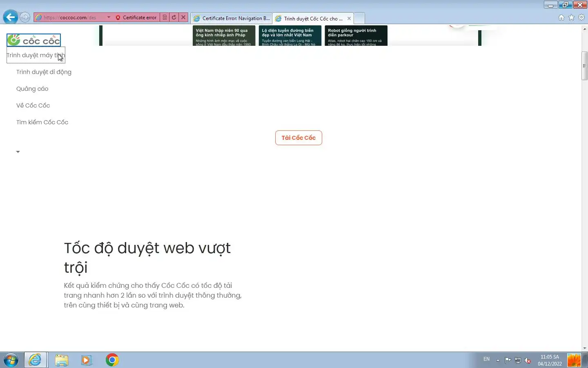Restore down the Internet Explorer window
This screenshot has height=368, width=588.
click(565, 5)
